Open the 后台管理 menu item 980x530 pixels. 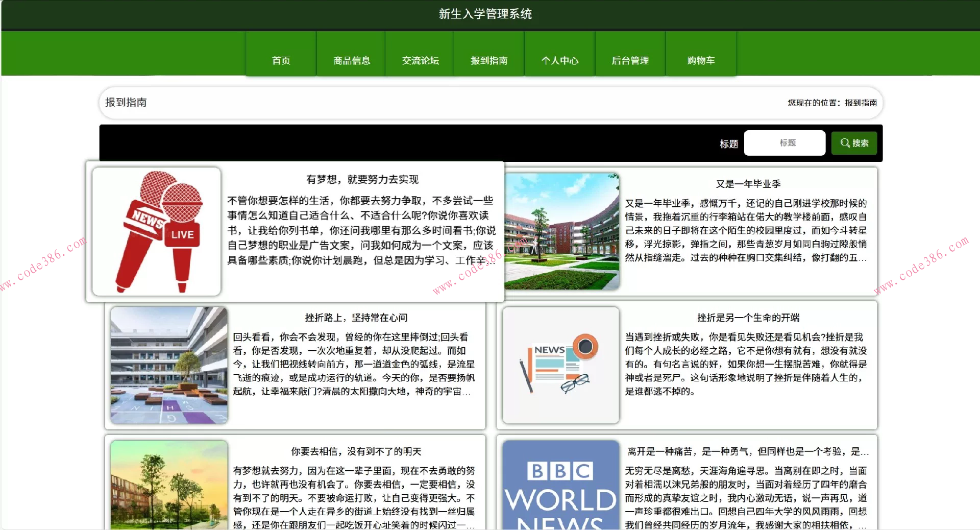coord(631,60)
